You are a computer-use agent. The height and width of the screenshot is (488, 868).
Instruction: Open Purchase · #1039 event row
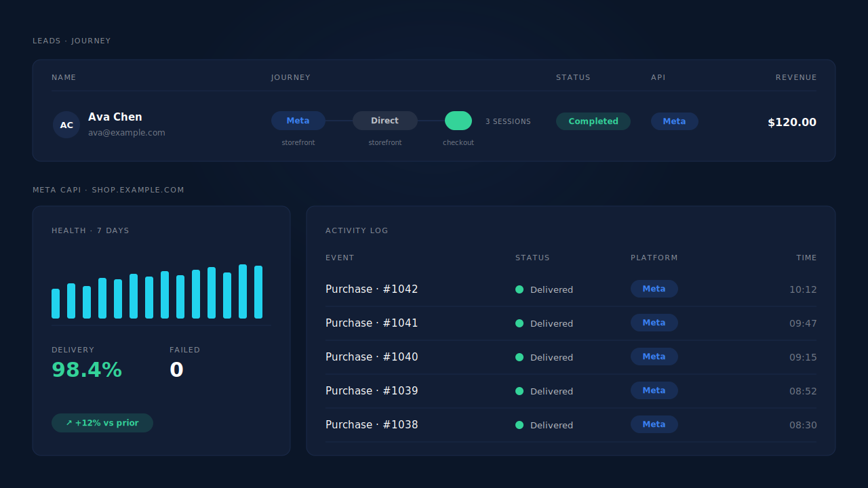tap(571, 391)
